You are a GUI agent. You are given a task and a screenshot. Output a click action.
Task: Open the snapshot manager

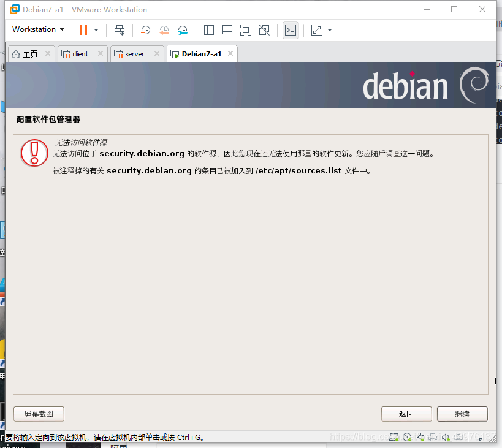(x=183, y=30)
